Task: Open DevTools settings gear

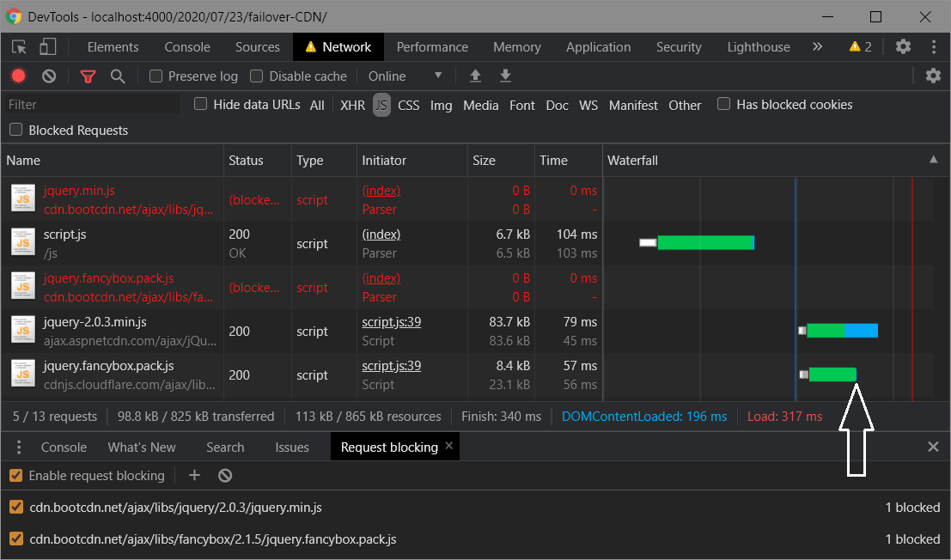Action: pos(903,46)
